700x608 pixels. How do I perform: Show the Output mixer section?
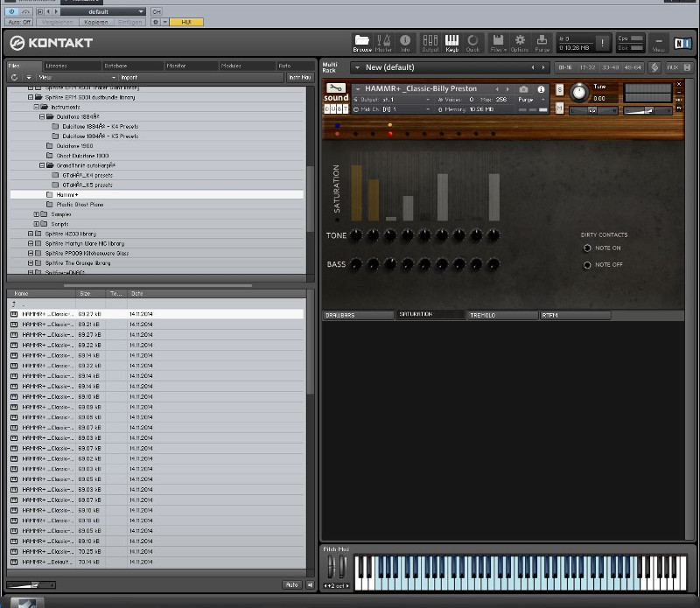tap(430, 43)
